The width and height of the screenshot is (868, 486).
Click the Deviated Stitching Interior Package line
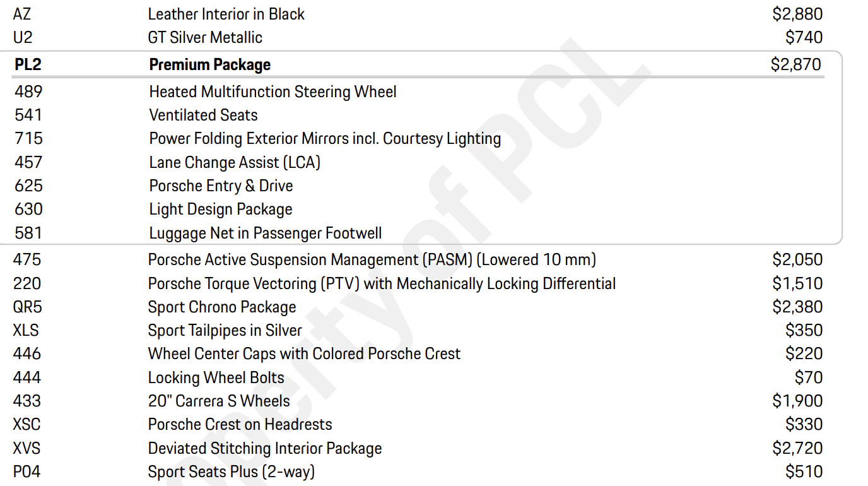pos(265,448)
